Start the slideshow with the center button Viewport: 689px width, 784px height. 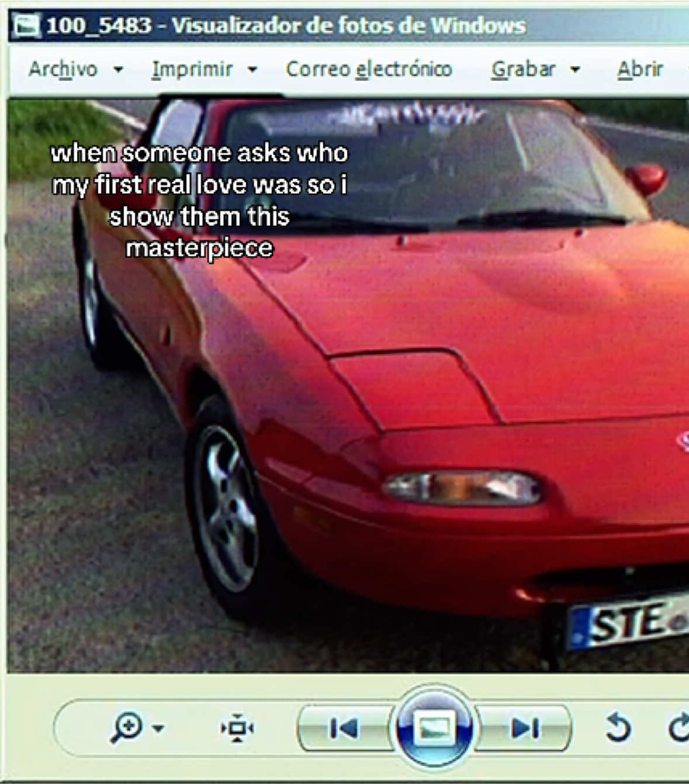(434, 728)
